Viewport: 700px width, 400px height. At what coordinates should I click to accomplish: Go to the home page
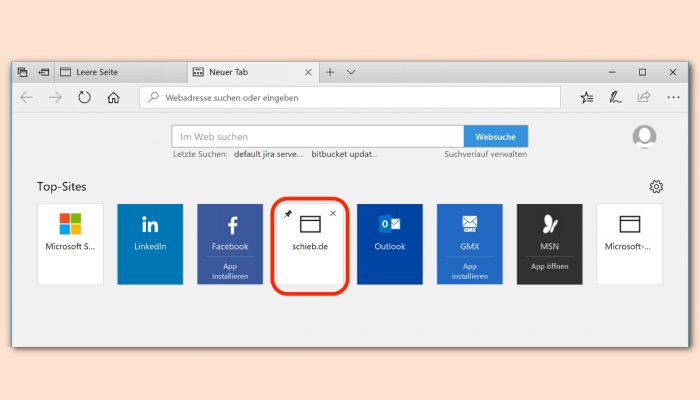113,97
